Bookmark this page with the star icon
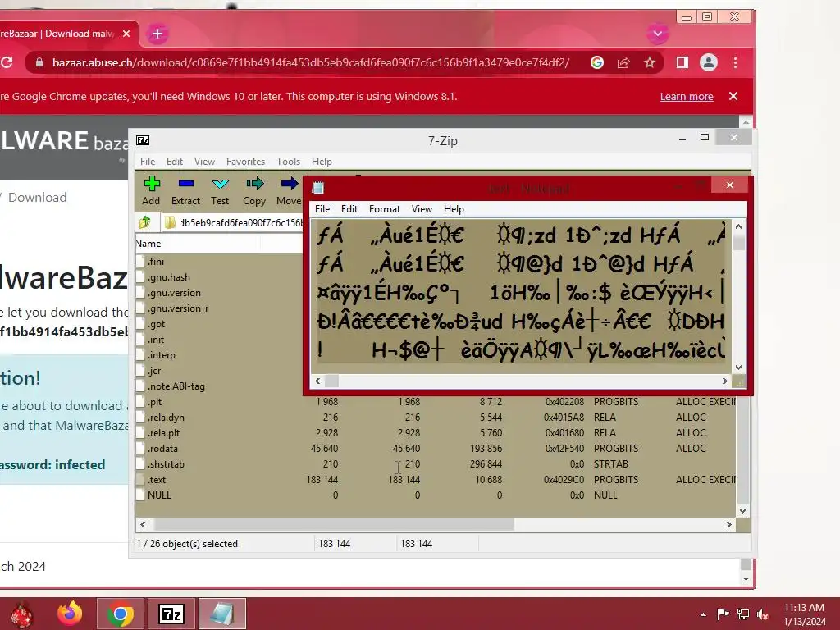840x630 pixels. (650, 62)
